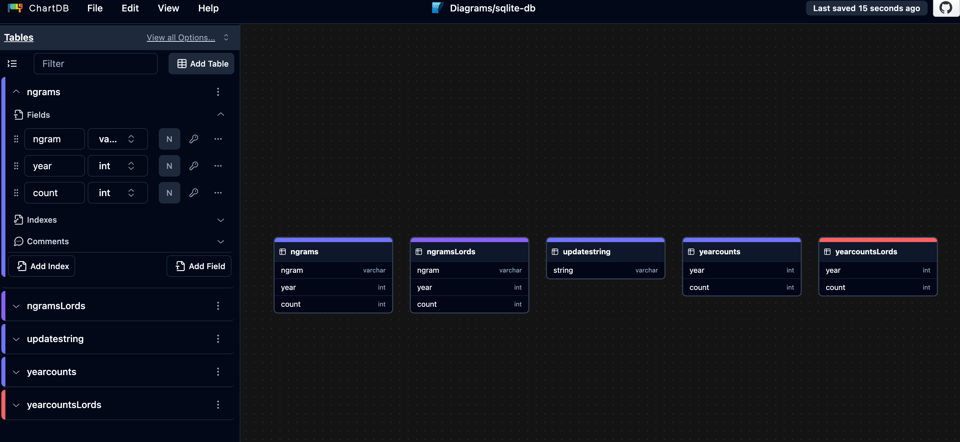The image size is (960, 442).
Task: Click the Add Field button
Action: pyautogui.click(x=200, y=266)
